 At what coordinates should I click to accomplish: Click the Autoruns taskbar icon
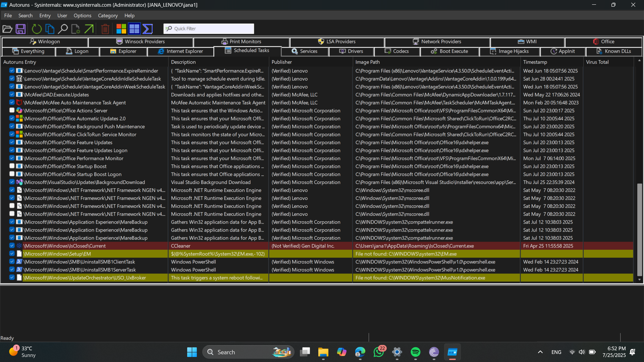click(452, 352)
